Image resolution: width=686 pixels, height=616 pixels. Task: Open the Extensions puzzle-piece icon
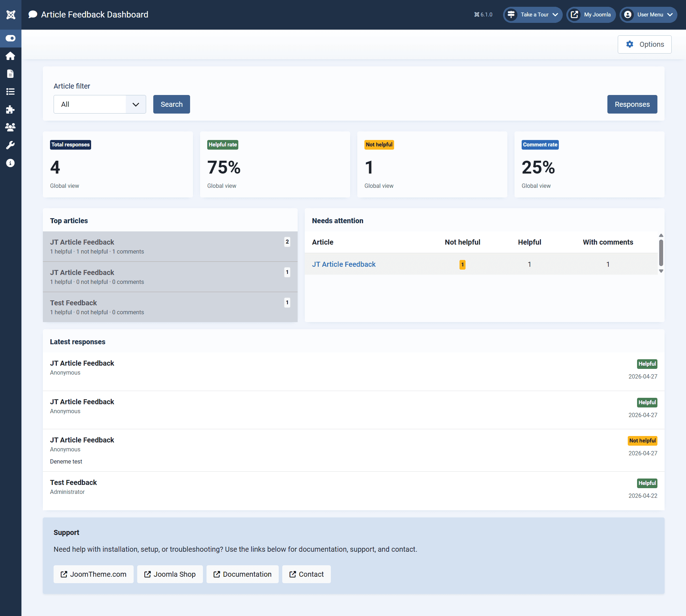point(10,110)
